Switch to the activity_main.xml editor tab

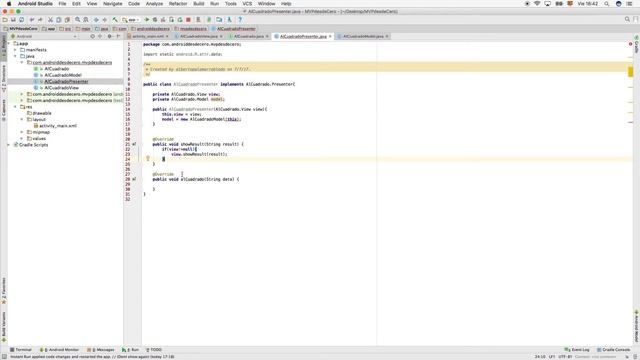147,36
